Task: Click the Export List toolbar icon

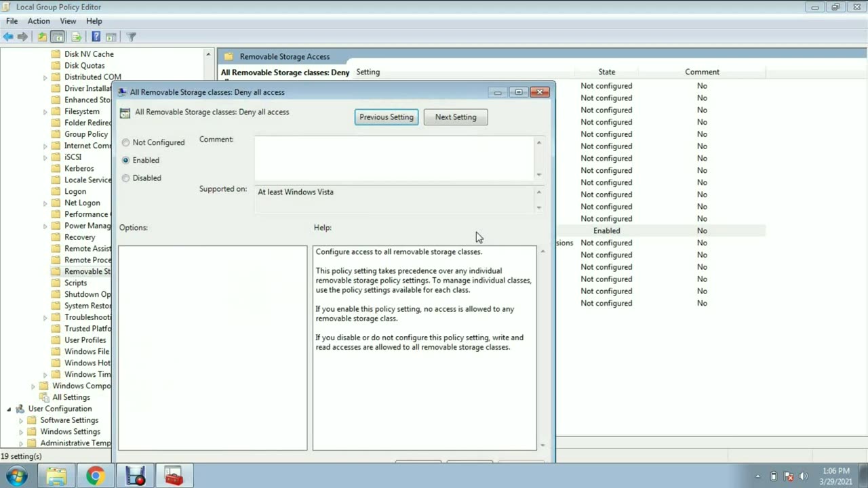Action: coord(76,37)
